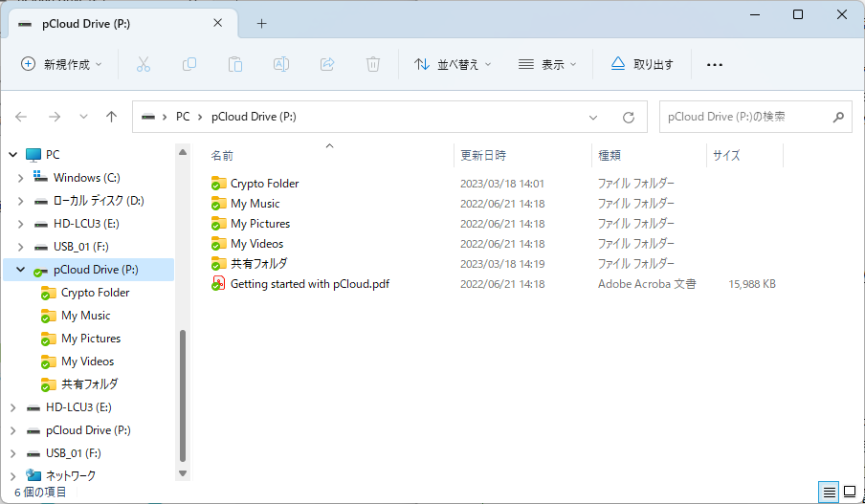The width and height of the screenshot is (865, 504).
Task: Close the pCloud Drive (P:) tab
Action: 218,23
